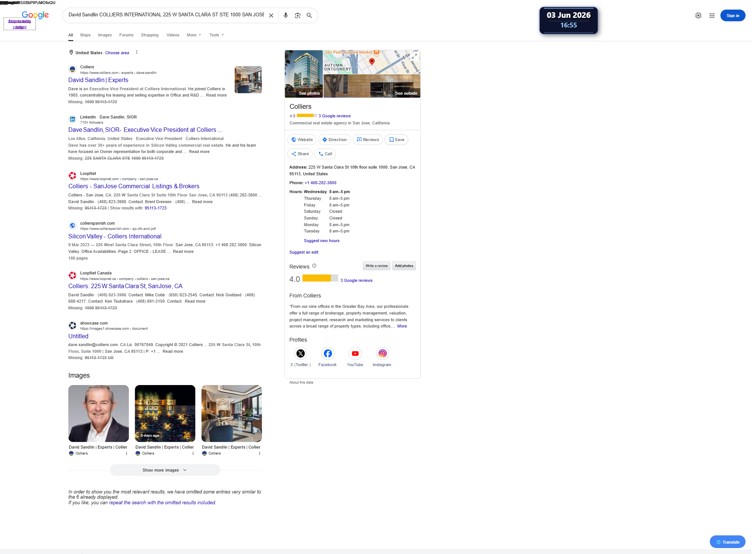Open the See outside street view thumbnail

[x=372, y=86]
